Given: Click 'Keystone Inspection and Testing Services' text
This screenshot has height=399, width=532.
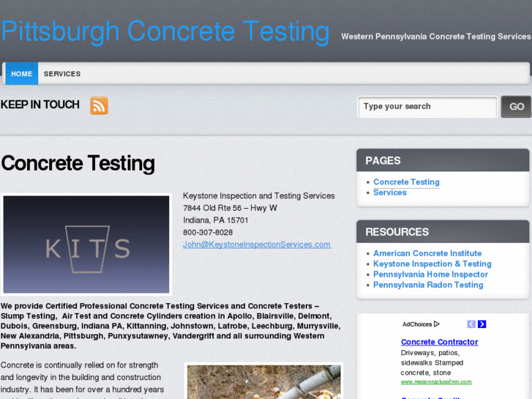Looking at the screenshot, I should coord(258,196).
